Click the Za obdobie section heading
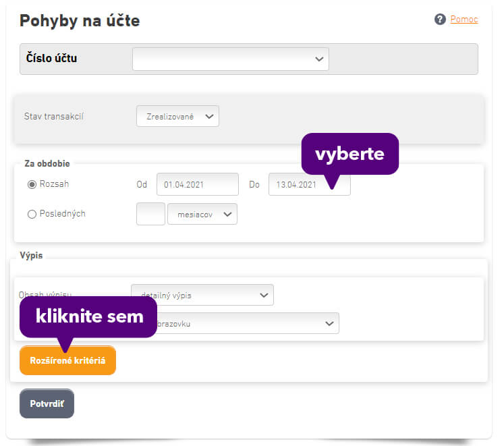Viewport: 504px width, 446px height. (47, 163)
